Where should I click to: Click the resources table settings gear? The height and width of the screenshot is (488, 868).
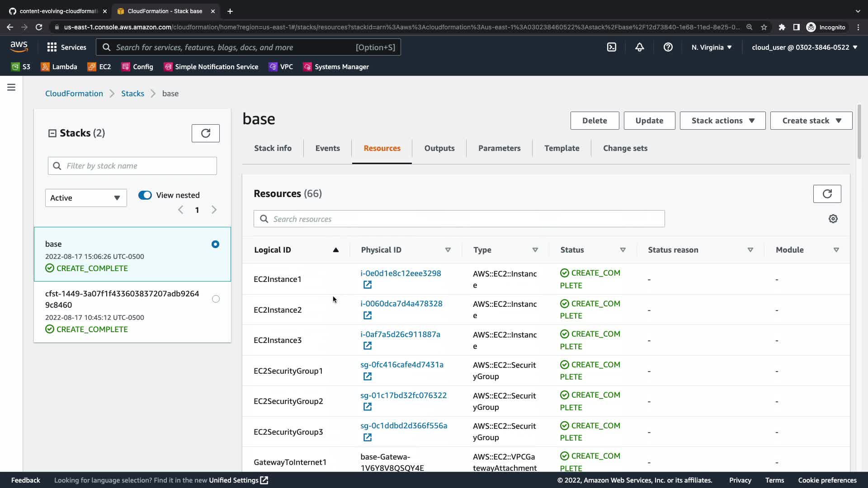pyautogui.click(x=833, y=219)
